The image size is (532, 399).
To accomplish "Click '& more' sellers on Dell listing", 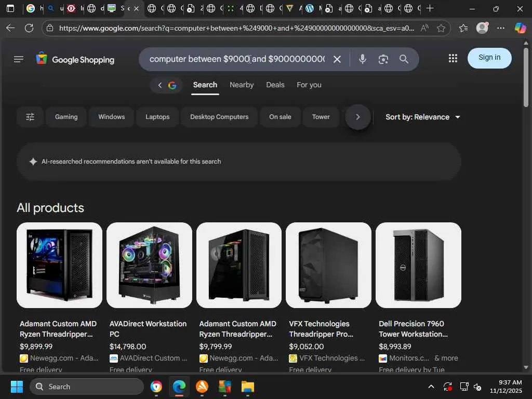I will [x=446, y=358].
